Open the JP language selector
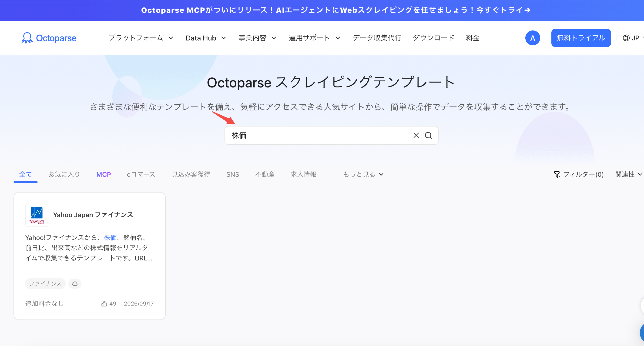 [x=633, y=38]
